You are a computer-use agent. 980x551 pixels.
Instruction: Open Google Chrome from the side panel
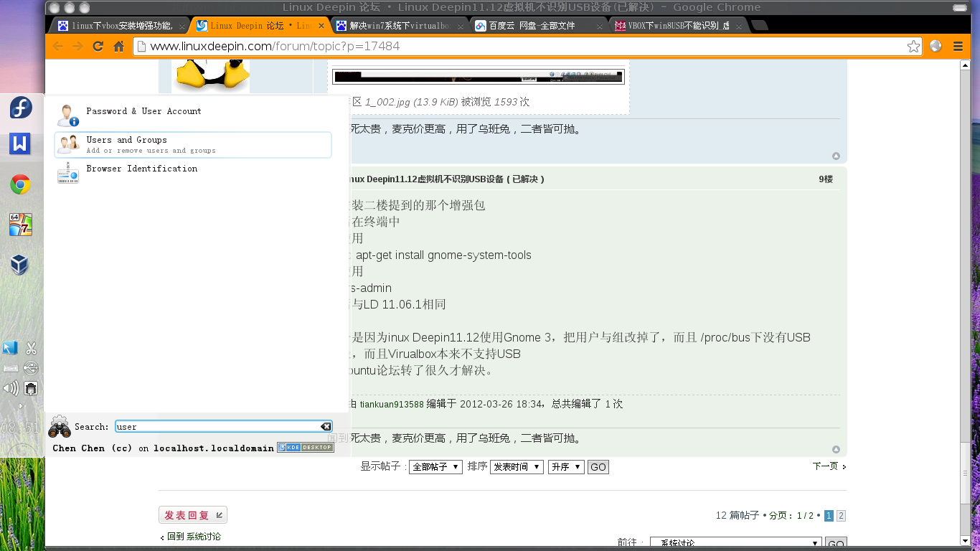(x=20, y=185)
